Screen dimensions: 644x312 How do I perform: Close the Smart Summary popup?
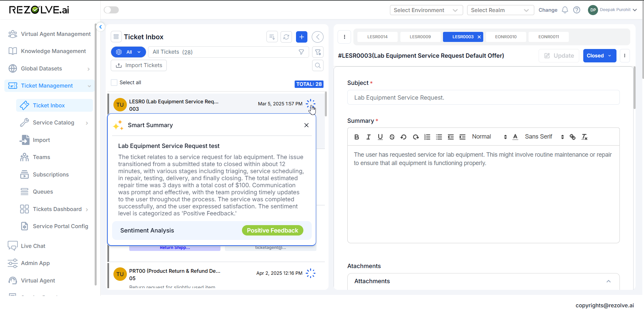coord(306,125)
